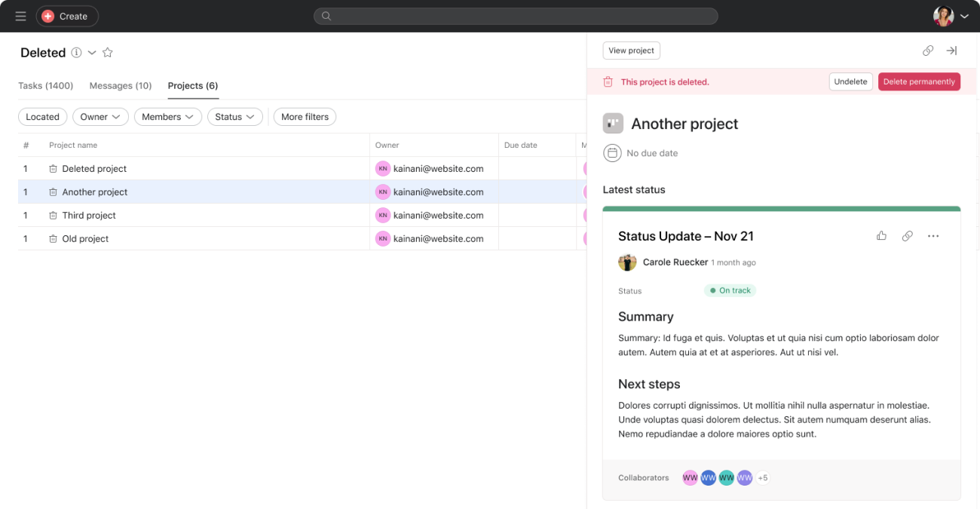Viewport: 980px width, 509px height.
Task: Open the Members filter dropdown
Action: click(x=168, y=117)
